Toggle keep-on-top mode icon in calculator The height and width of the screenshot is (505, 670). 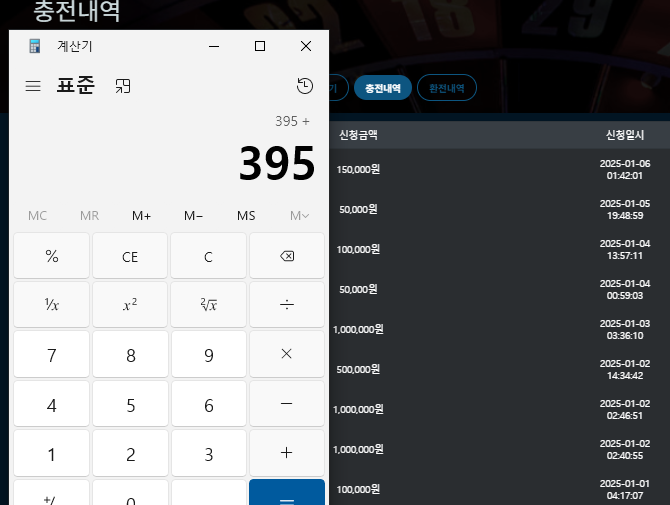pyautogui.click(x=123, y=86)
